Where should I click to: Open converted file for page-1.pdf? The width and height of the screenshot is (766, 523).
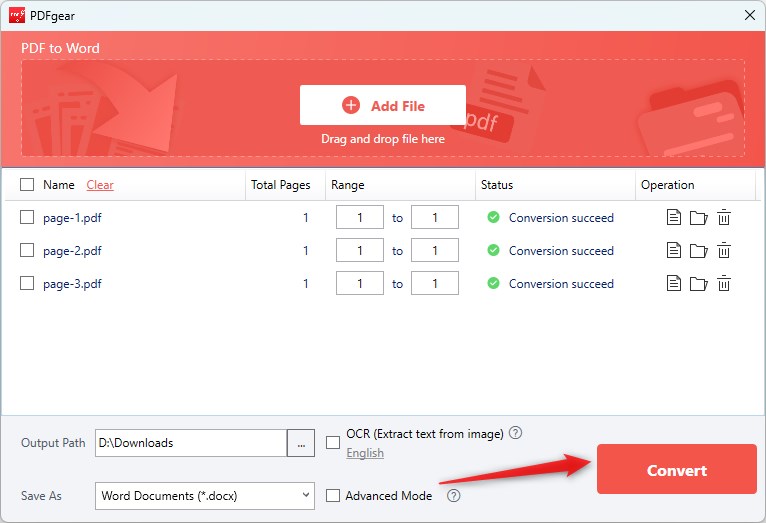[x=674, y=217]
